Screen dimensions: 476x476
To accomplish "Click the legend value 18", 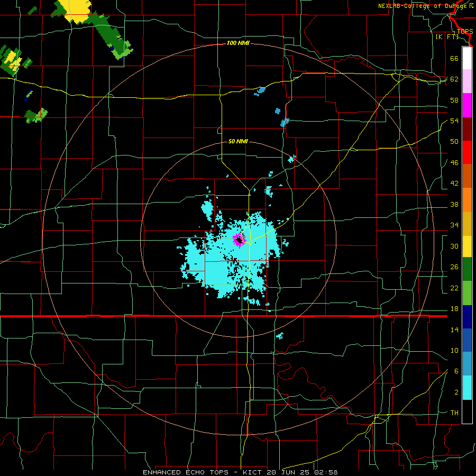I will 454,309.
